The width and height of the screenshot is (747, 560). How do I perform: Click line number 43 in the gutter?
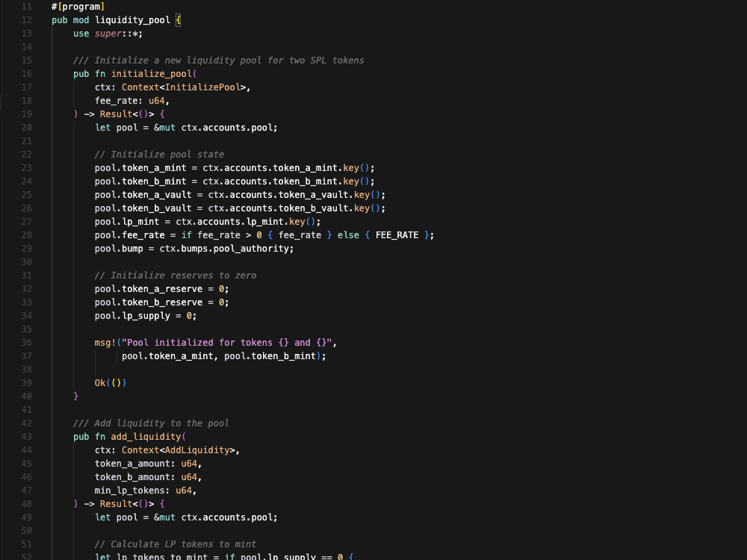click(x=27, y=437)
